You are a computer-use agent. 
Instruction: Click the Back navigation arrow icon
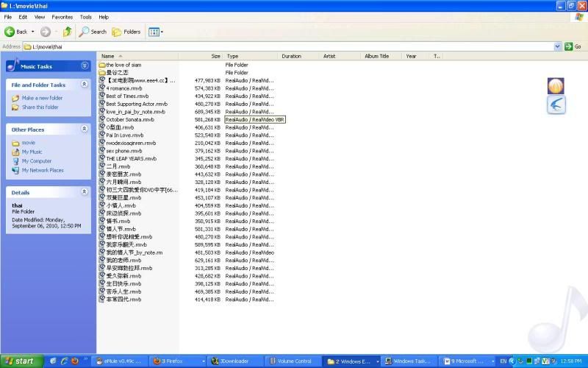click(10, 32)
